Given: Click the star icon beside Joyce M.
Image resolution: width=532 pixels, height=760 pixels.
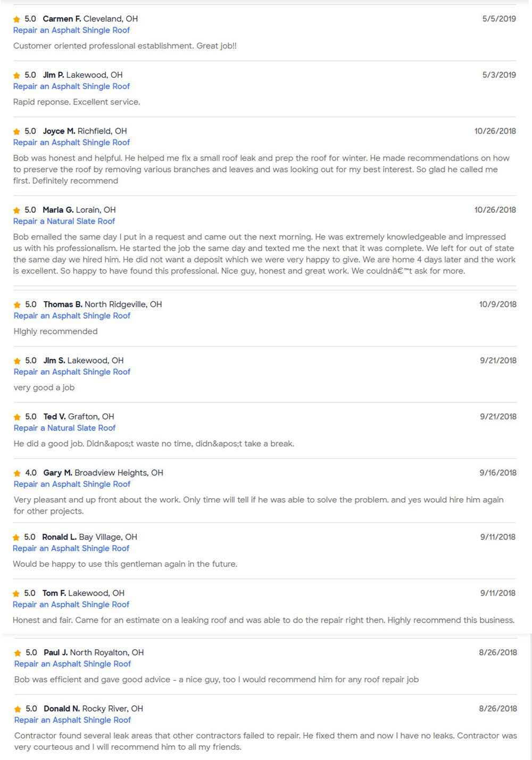Looking at the screenshot, I should pos(16,131).
